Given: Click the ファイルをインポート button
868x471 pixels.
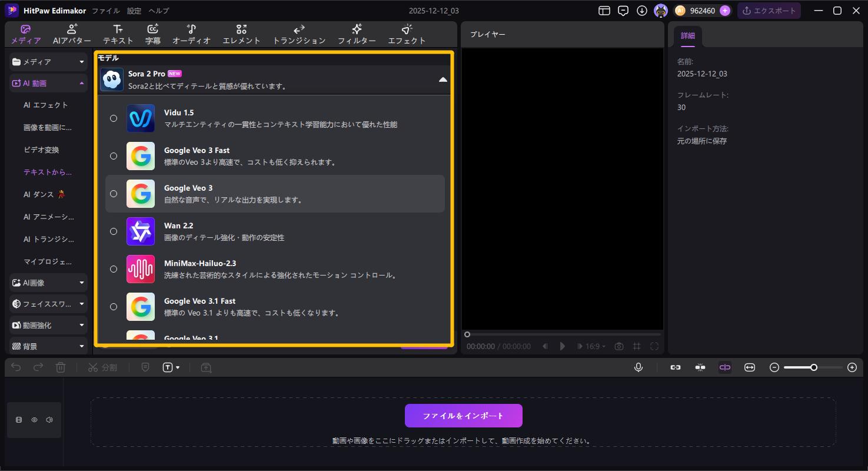Looking at the screenshot, I should pos(463,415).
